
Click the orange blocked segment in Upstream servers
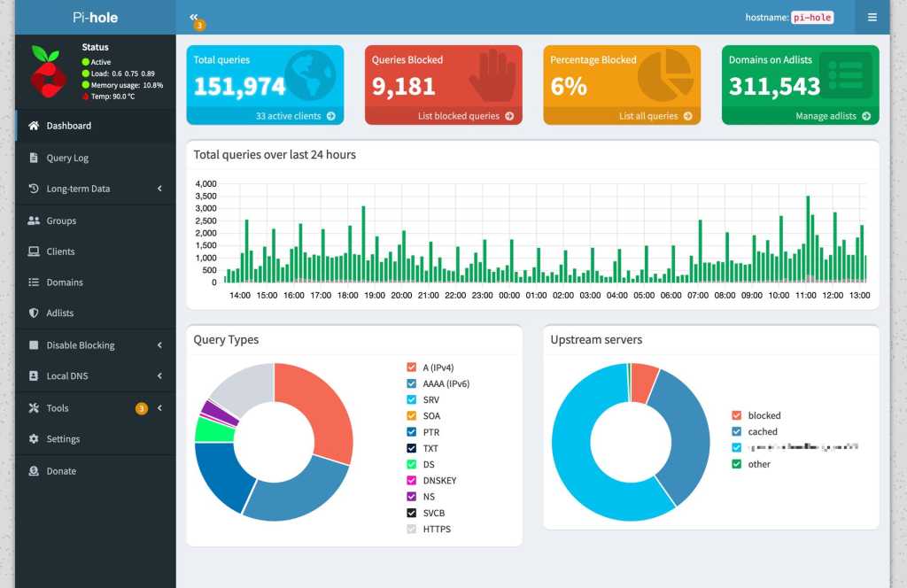click(644, 380)
